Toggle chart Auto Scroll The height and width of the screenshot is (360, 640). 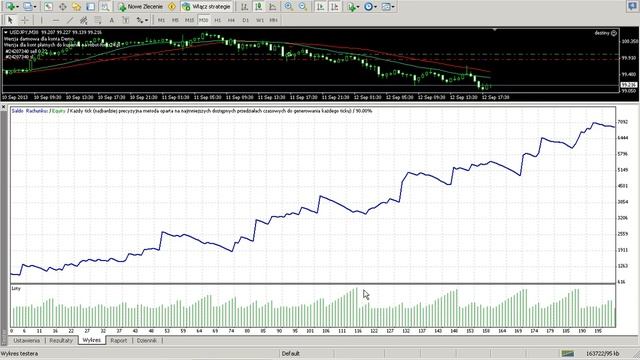pos(320,7)
